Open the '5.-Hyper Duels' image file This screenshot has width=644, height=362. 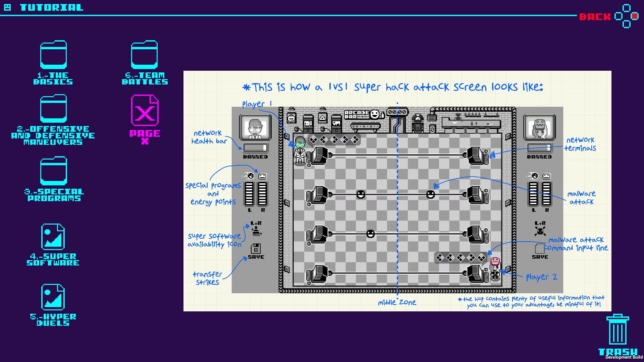[x=53, y=297]
